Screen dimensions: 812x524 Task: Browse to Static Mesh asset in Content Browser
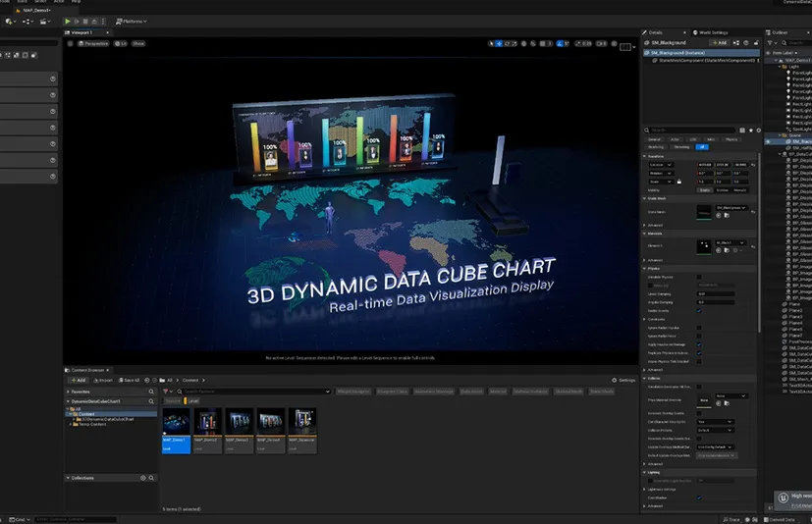(726, 216)
